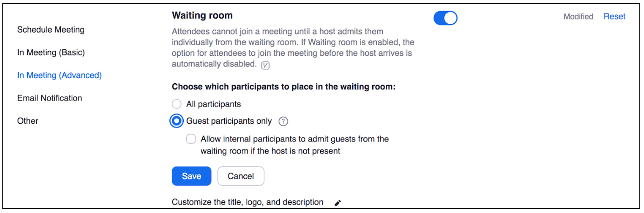Click the Waiting room heading
The width and height of the screenshot is (644, 213).
pyautogui.click(x=202, y=15)
